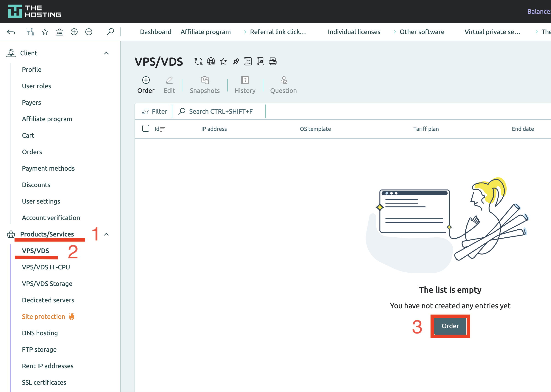
Task: Click the refresh icon next to VPS/VDS title
Action: 198,62
